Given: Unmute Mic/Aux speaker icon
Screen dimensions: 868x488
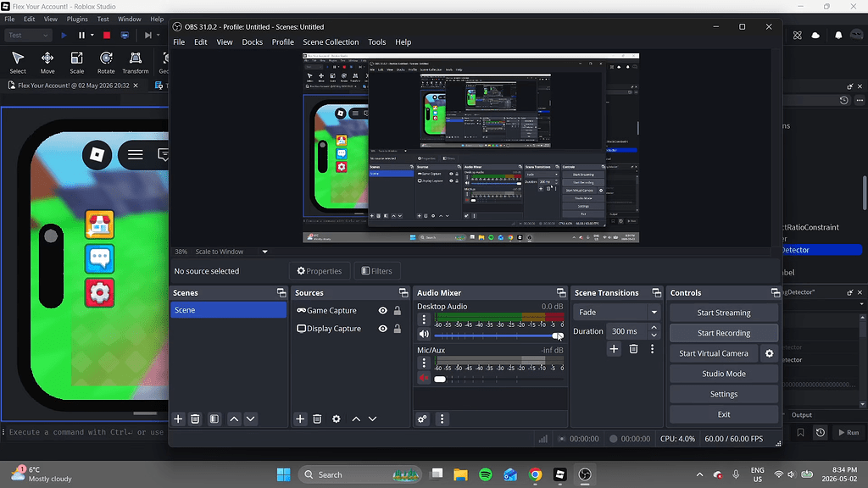Looking at the screenshot, I should [424, 378].
